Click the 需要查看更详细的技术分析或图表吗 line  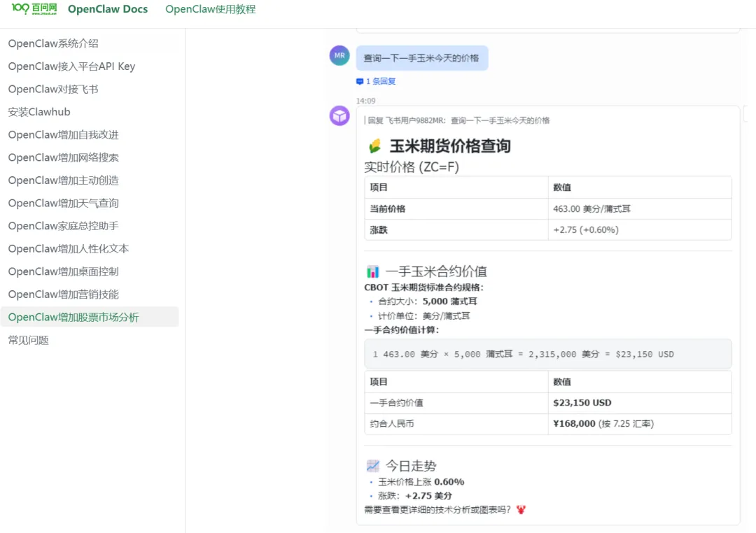(437, 510)
